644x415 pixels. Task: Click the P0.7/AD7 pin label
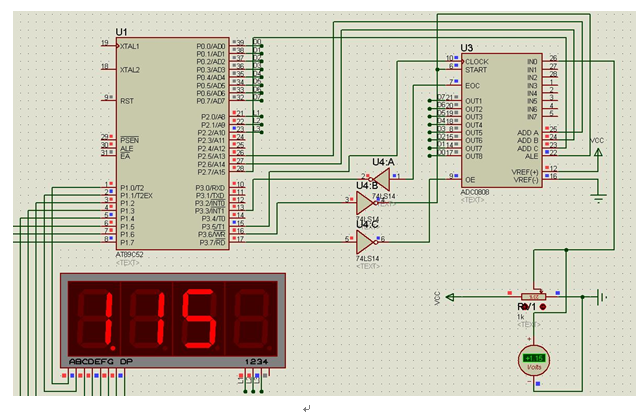point(211,101)
